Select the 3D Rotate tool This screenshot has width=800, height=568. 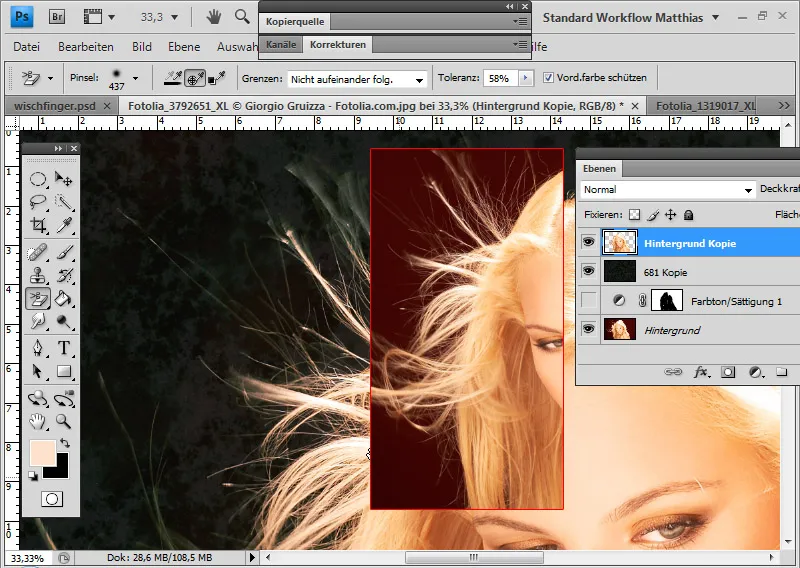pos(38,399)
